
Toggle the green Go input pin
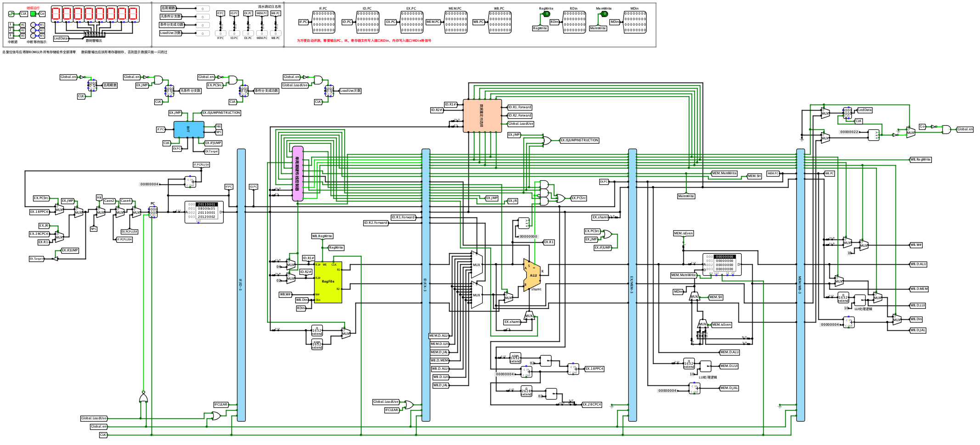(33, 14)
